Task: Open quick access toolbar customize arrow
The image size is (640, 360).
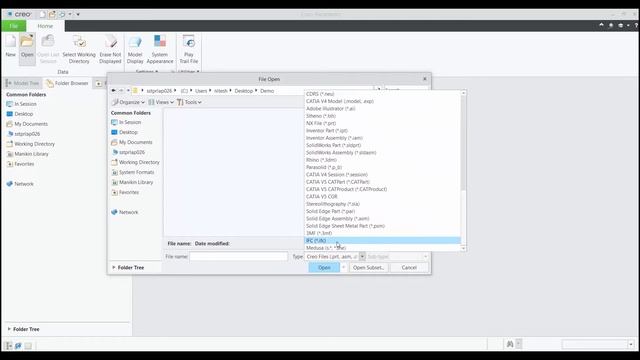Action: [78, 14]
